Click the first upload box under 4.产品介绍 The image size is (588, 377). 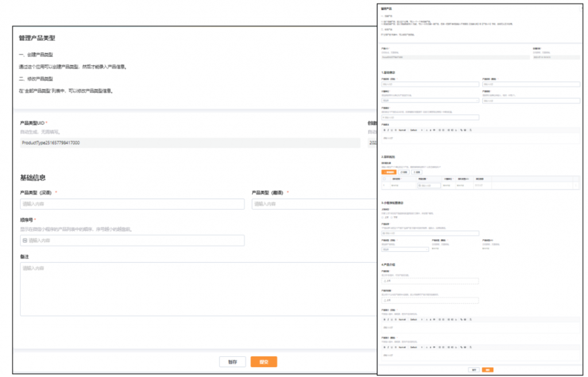pos(430,282)
